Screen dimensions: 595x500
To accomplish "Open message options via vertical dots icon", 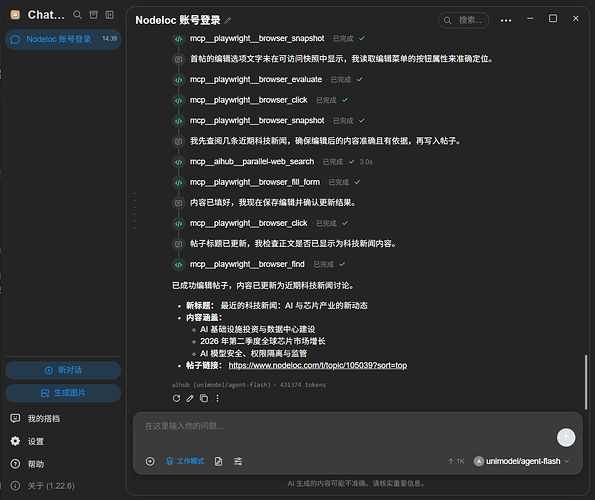I will tap(217, 398).
